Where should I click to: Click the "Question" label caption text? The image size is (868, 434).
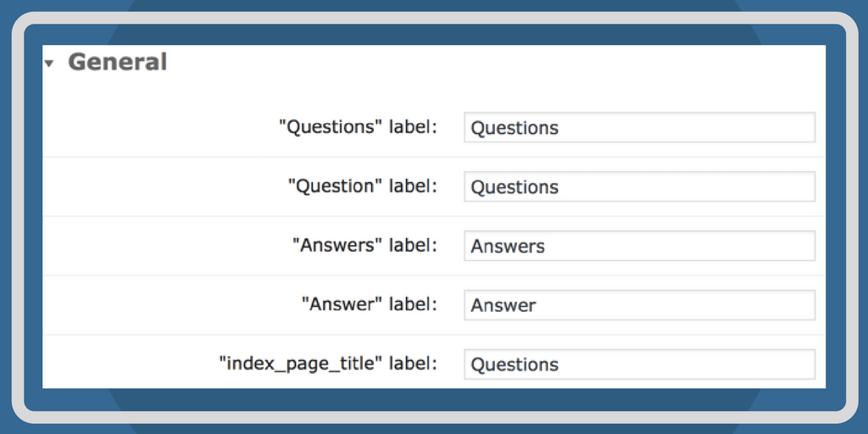pos(363,186)
